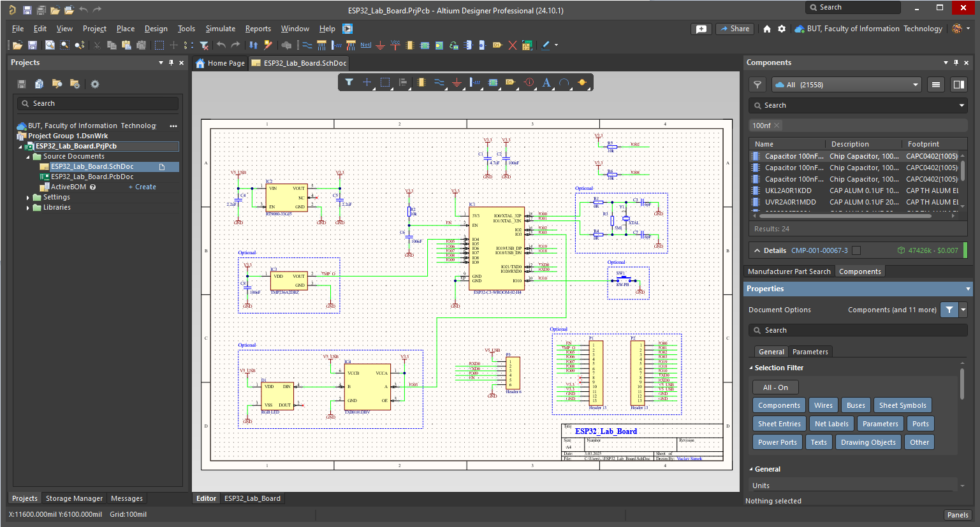Expand the Libraries folder in project tree
The width and height of the screenshot is (980, 527).
point(28,208)
